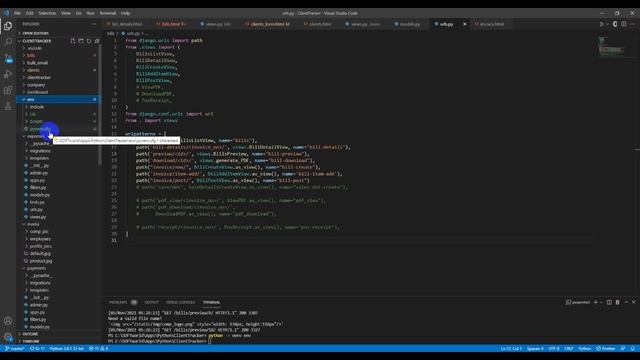Image resolution: width=640 pixels, height=360 pixels.
Task: Create a new terminal with plus icon
Action: 596,302
